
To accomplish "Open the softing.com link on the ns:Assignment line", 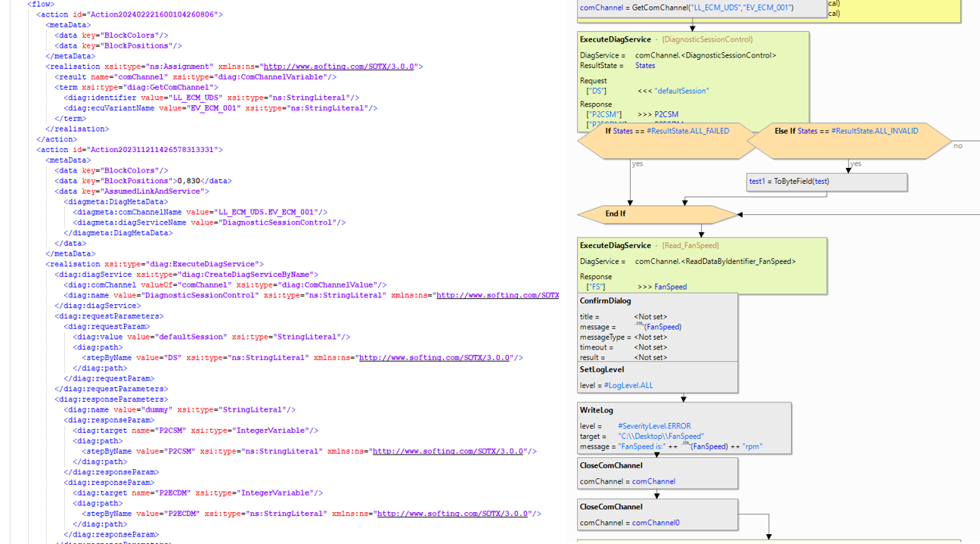I will click(x=339, y=67).
